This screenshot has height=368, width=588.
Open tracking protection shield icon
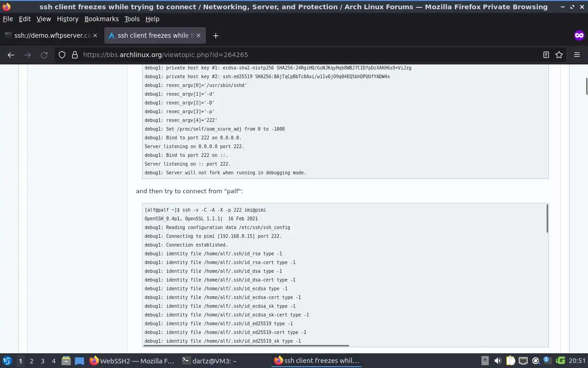62,55
